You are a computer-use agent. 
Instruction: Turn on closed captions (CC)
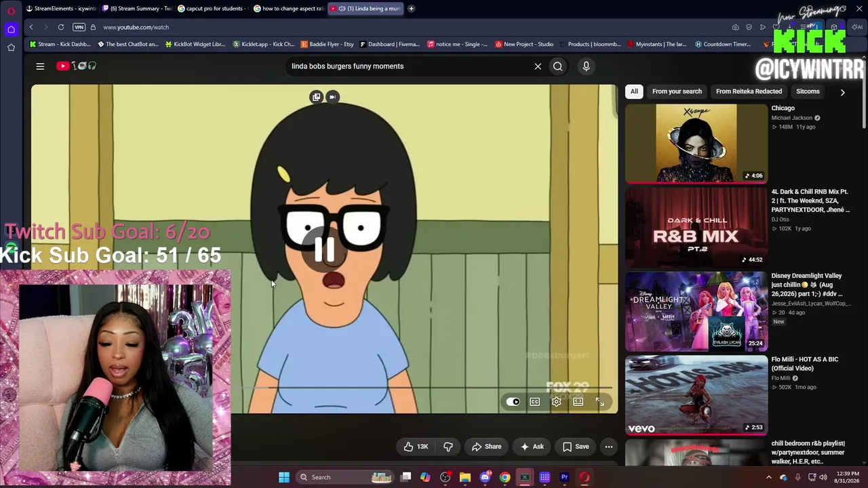535,402
